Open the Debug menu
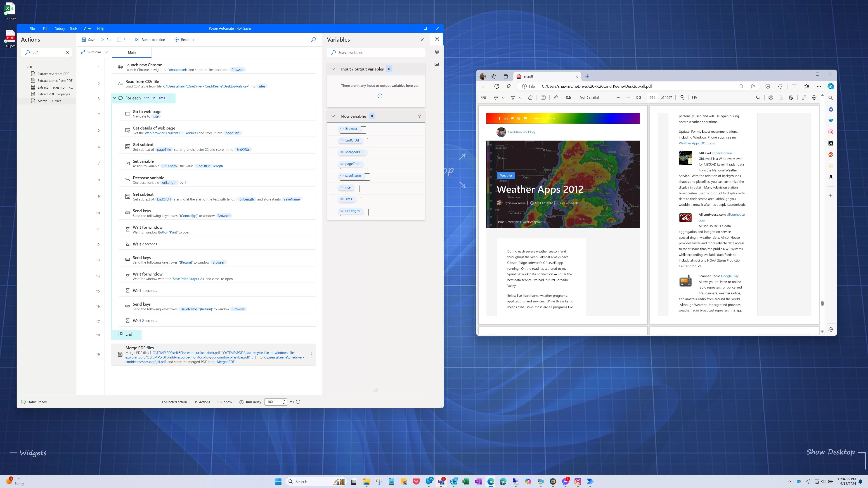868x488 pixels. tap(59, 29)
